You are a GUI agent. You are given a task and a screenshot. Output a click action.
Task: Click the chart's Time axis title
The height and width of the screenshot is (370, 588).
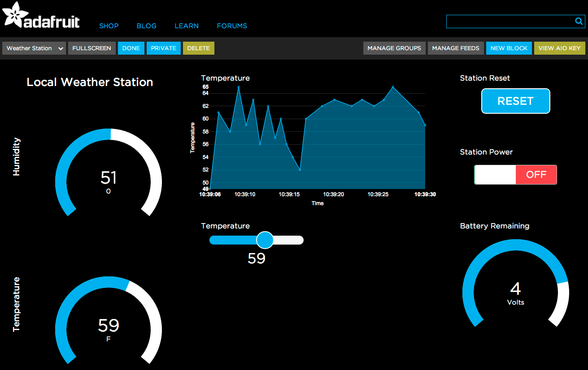tap(318, 203)
